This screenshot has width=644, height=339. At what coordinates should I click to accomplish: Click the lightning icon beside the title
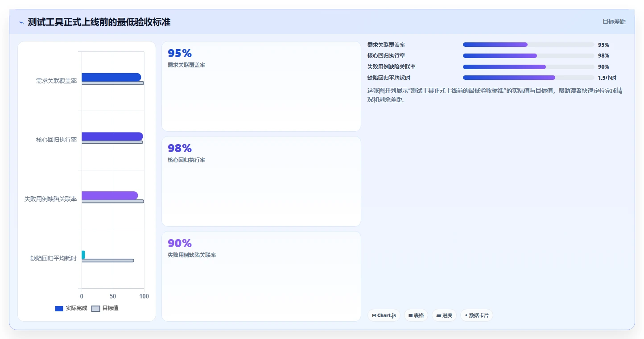click(x=21, y=22)
